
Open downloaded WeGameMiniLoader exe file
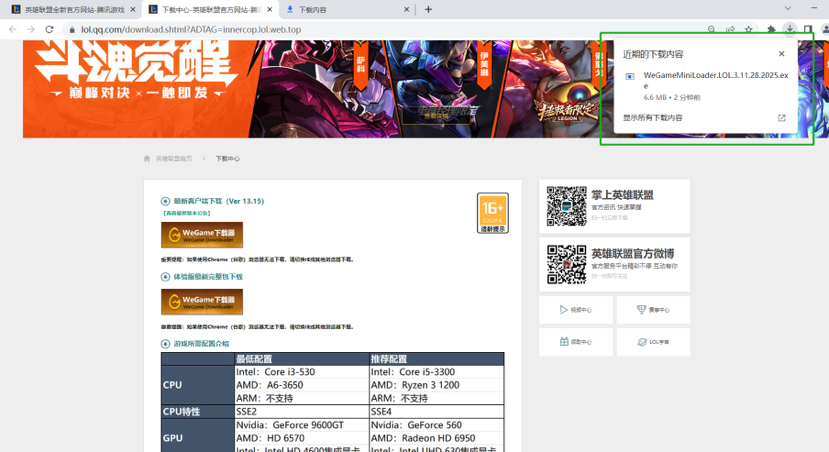[x=700, y=80]
